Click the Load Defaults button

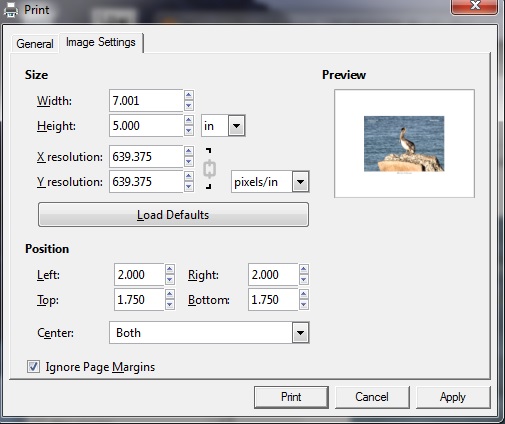[173, 215]
